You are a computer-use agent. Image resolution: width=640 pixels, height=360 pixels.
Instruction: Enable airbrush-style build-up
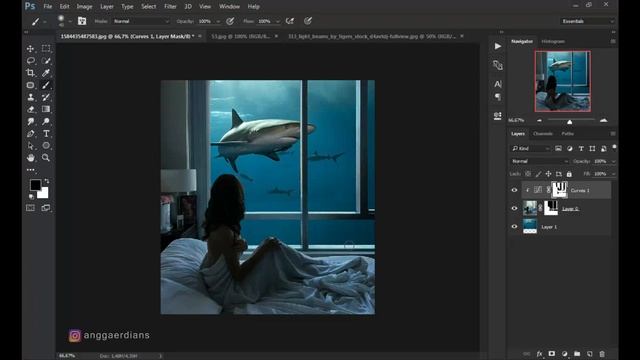pos(290,21)
